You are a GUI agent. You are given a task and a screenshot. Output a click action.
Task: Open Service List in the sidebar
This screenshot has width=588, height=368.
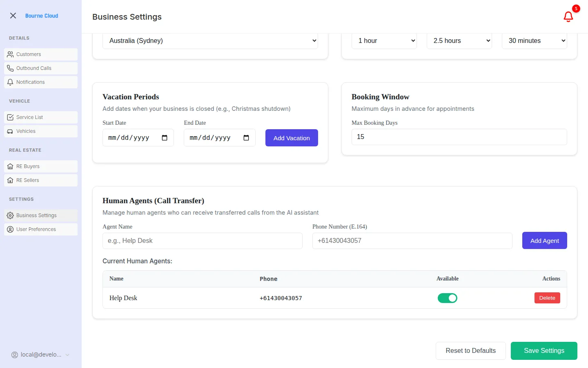click(x=41, y=117)
